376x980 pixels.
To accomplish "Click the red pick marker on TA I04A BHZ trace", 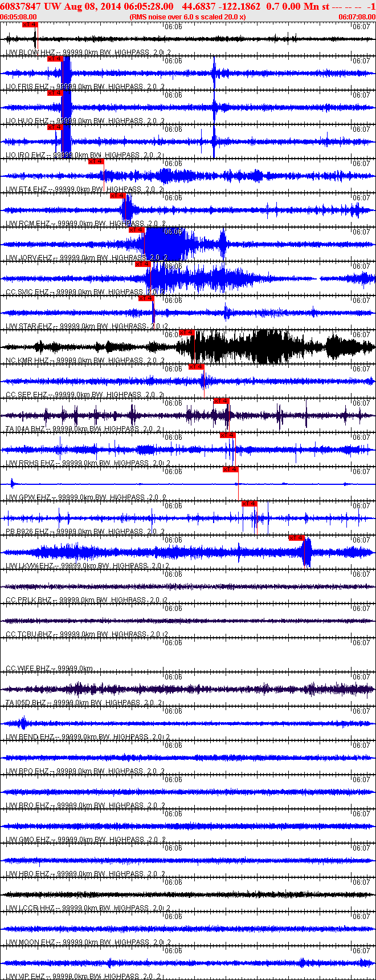I will pos(222,401).
